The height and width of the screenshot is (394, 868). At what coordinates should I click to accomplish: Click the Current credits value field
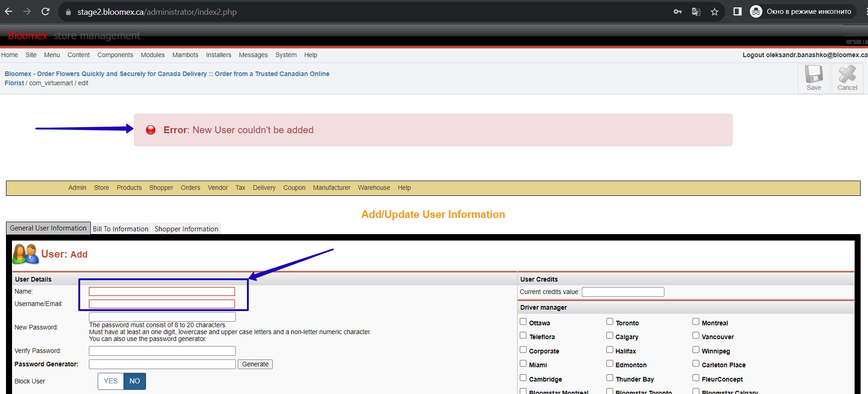click(623, 292)
